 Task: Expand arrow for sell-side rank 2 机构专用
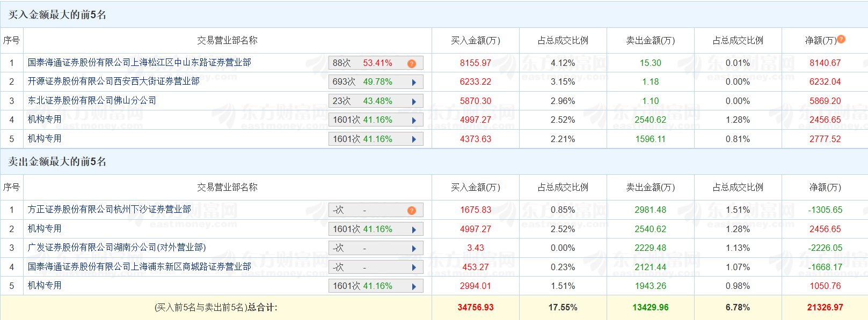pyautogui.click(x=414, y=229)
